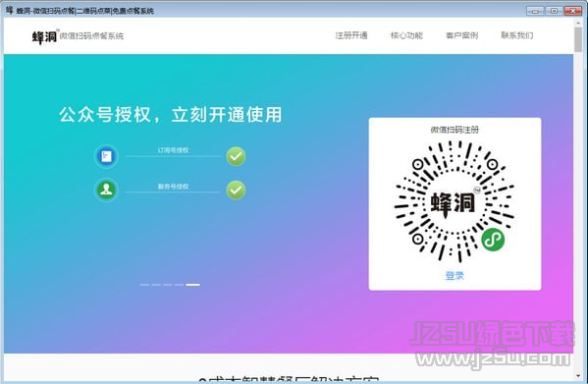The image size is (588, 384).
Task: Click the scrollbar down arrow
Action: tap(578, 376)
